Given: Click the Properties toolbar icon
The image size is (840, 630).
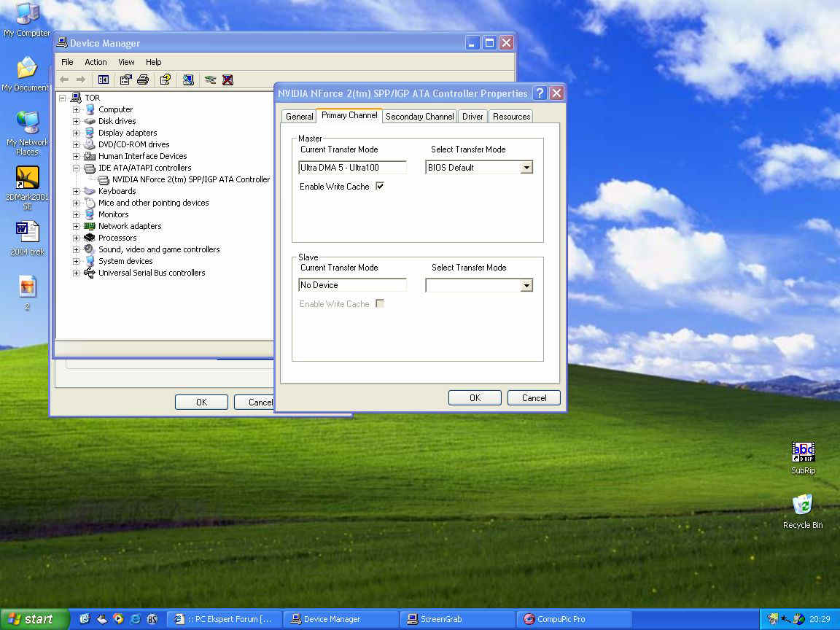Looking at the screenshot, I should [x=126, y=79].
